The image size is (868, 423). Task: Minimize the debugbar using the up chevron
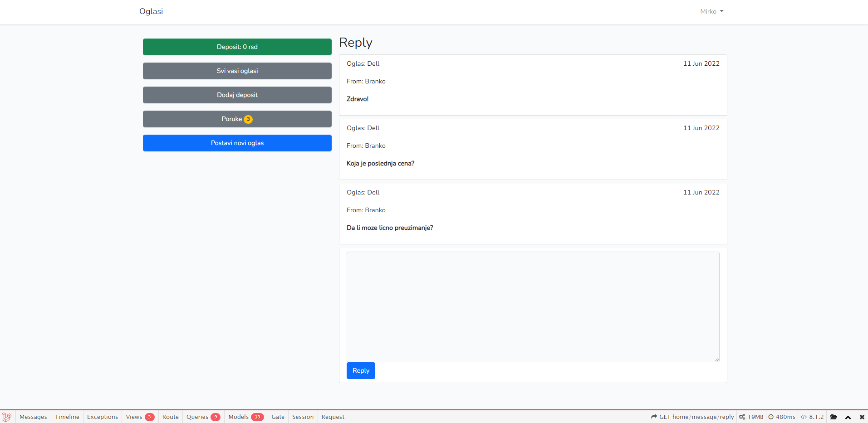tap(848, 417)
